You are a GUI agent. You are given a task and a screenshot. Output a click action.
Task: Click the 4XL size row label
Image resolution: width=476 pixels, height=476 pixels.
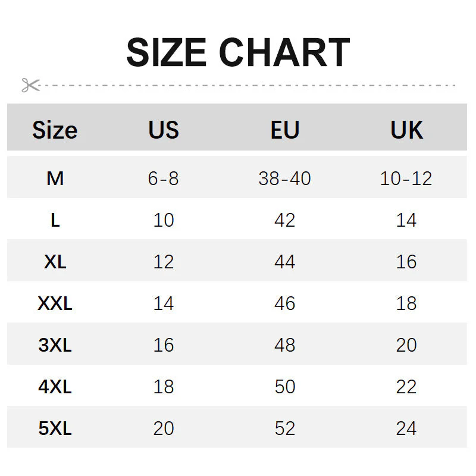[x=55, y=387]
